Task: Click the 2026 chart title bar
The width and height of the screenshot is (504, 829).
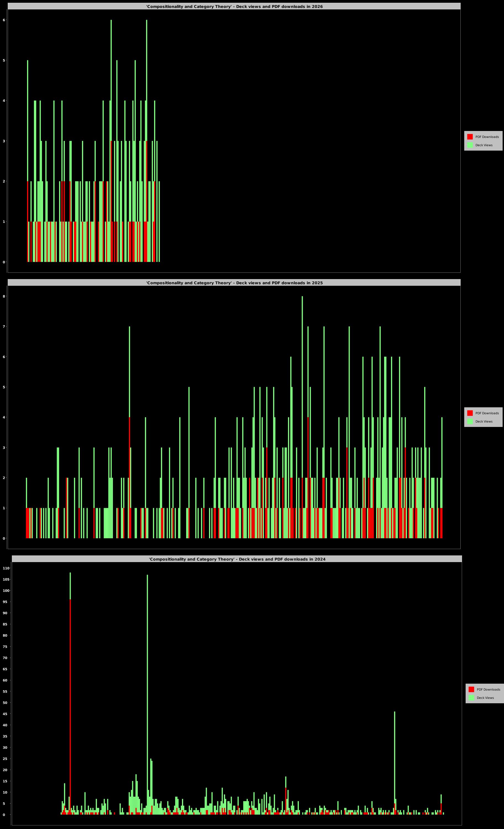Action: tap(234, 6)
